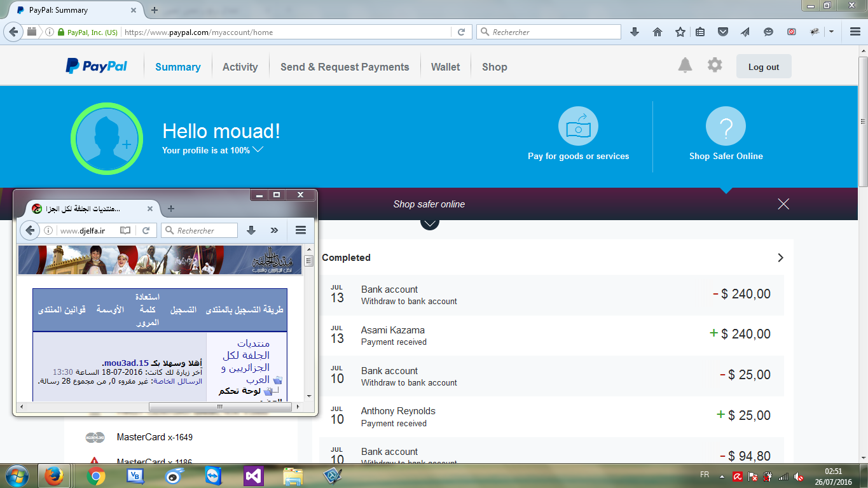Image resolution: width=868 pixels, height=488 pixels.
Task: Expand Shop safer online down chevron
Action: pyautogui.click(x=430, y=223)
